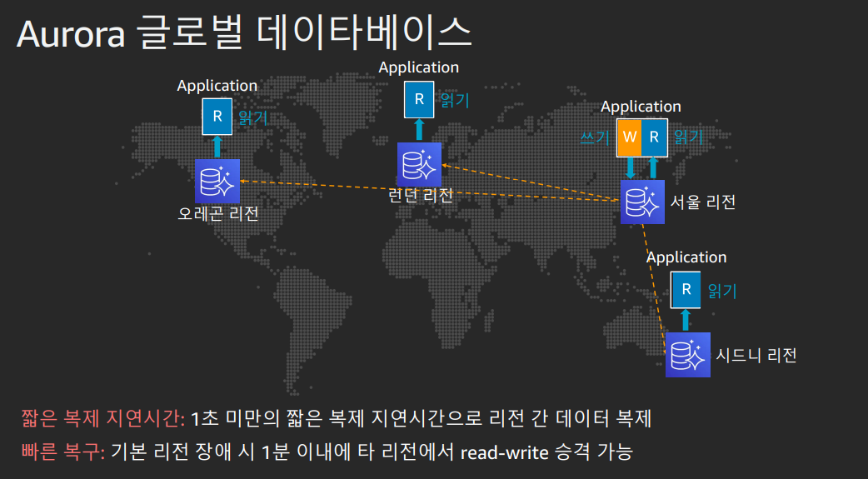Click the red '빠른 복구:' heading
The height and width of the screenshot is (479, 868).
[x=63, y=452]
